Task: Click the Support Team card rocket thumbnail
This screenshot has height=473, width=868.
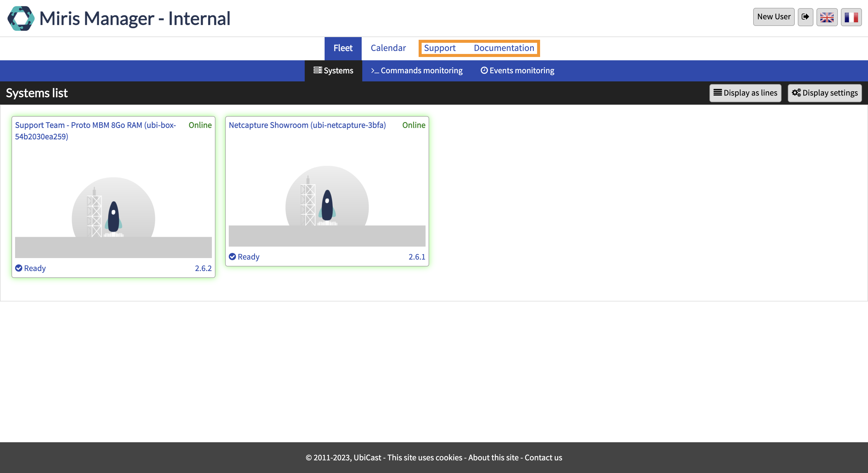Action: coord(114,218)
